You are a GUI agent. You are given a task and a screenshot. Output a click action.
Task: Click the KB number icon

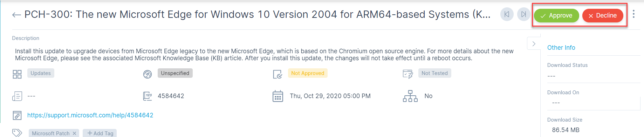pos(148,96)
